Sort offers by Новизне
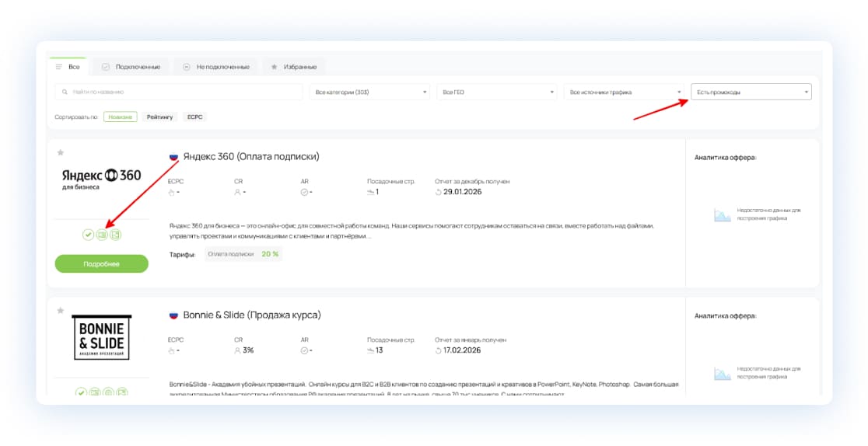This screenshot has height=446, width=868. point(120,117)
